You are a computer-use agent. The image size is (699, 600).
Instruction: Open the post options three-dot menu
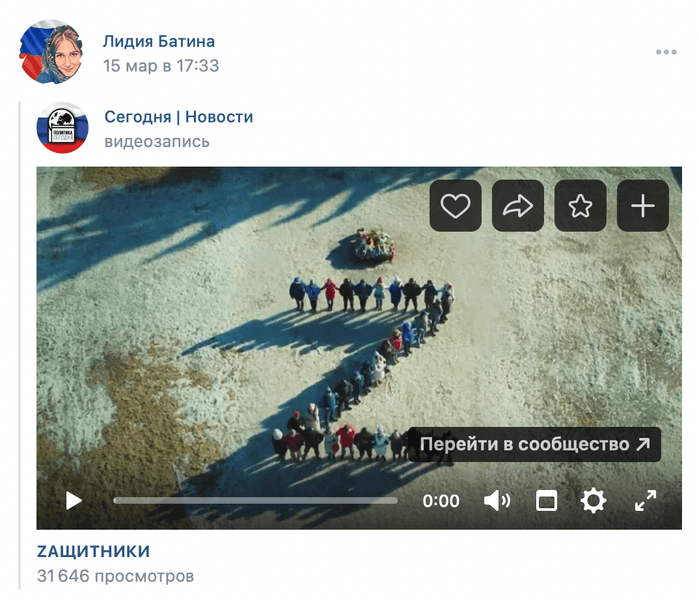[x=666, y=52]
